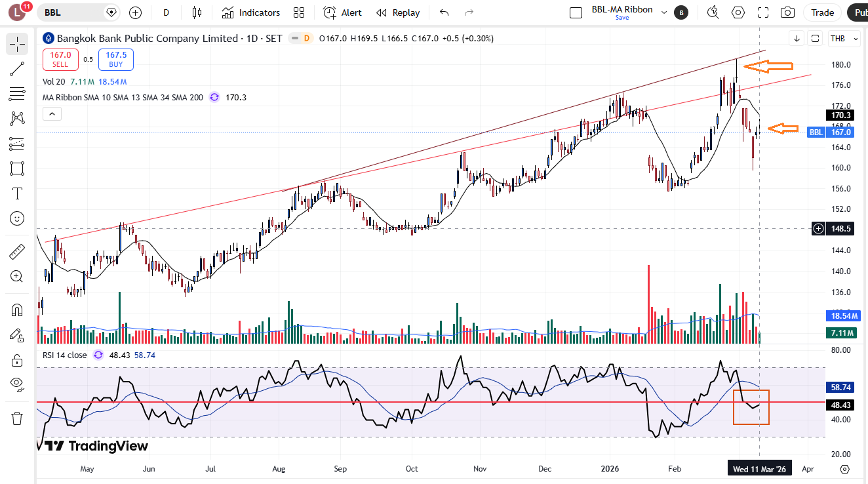Open the Alert dialog
Image resolution: width=868 pixels, height=484 pixels.
(342, 12)
